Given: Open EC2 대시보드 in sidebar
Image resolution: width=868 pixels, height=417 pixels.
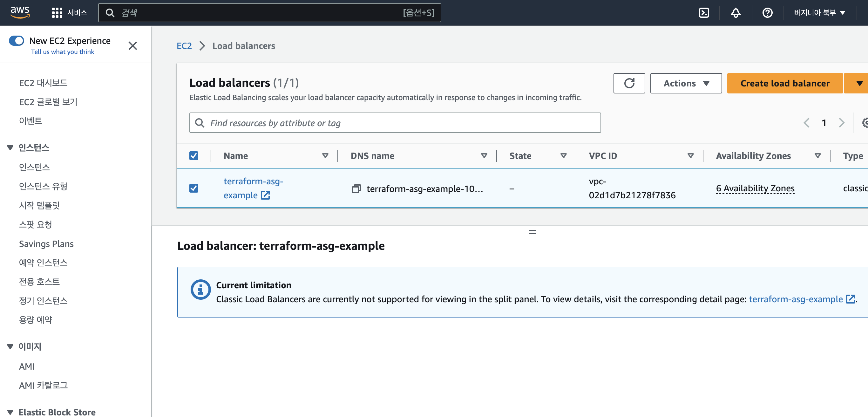Looking at the screenshot, I should pyautogui.click(x=43, y=83).
